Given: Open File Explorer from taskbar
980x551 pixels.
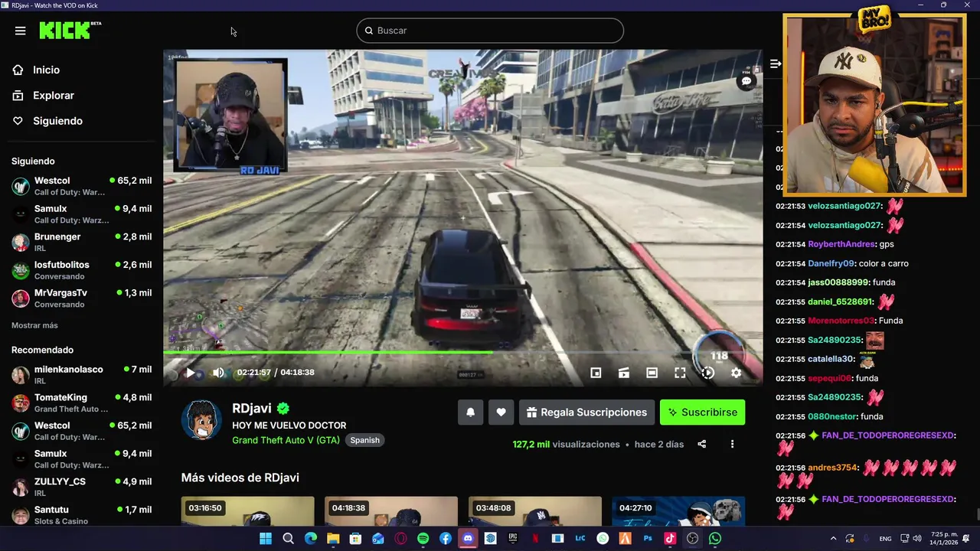Looking at the screenshot, I should pos(333,539).
